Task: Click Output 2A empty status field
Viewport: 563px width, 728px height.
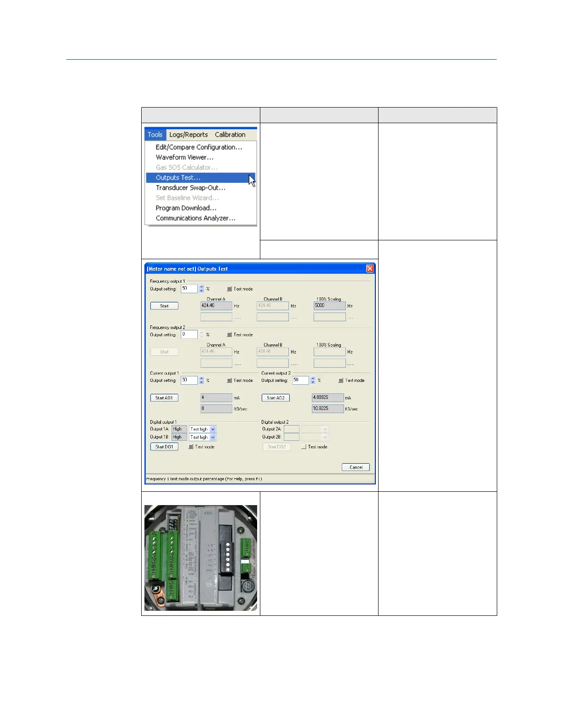Action: coord(292,429)
